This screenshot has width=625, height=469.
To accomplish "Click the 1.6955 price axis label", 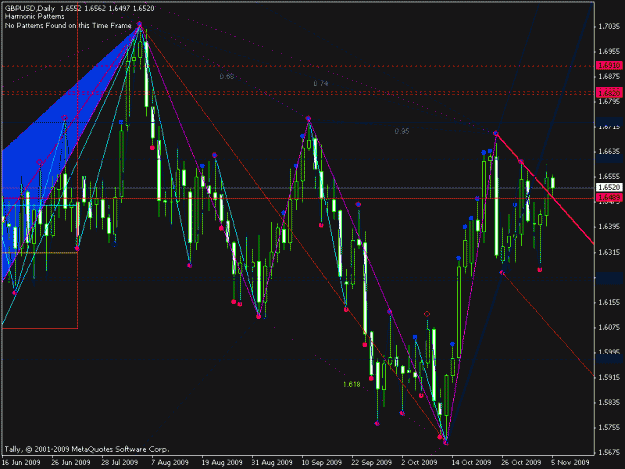I will point(609,52).
